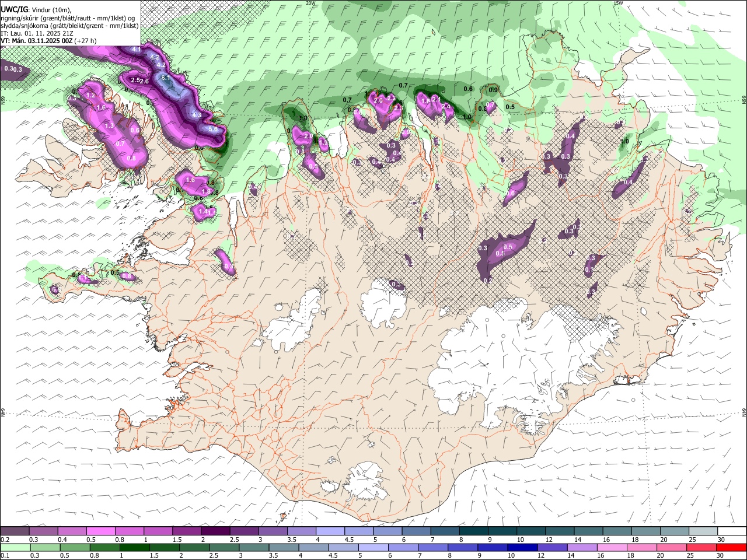Select the '2.6' snowfall value label

click(x=145, y=80)
